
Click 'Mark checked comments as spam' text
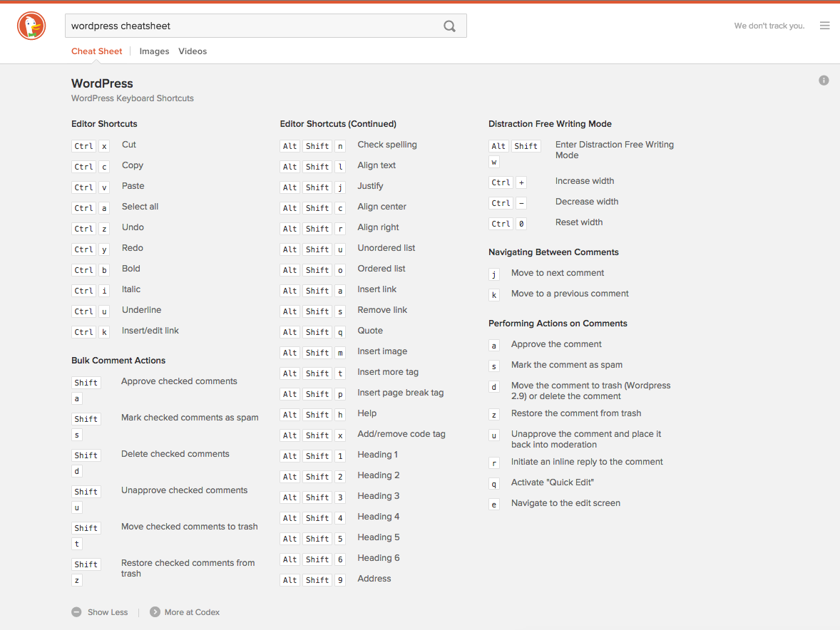pos(190,418)
